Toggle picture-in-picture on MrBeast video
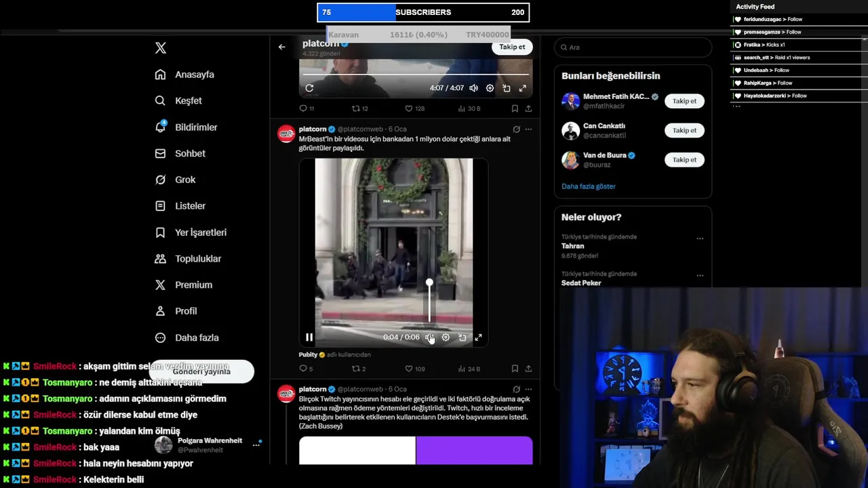This screenshot has height=488, width=868. (462, 337)
